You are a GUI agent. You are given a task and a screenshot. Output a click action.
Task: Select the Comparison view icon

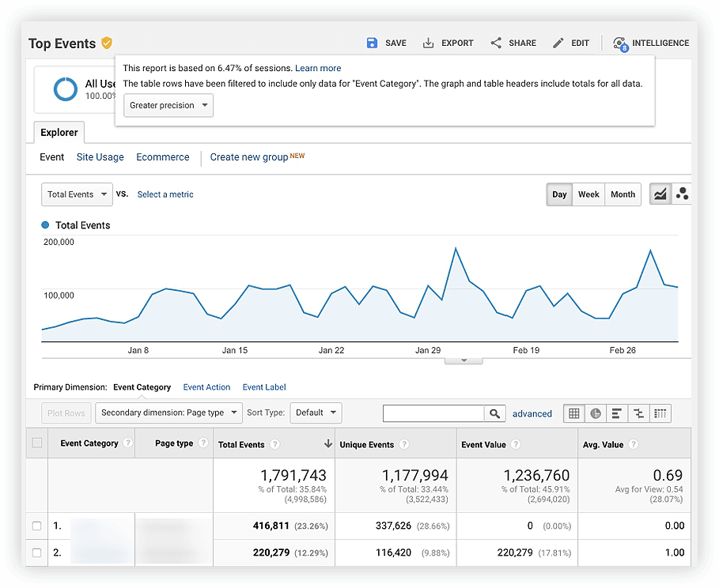[x=638, y=413]
